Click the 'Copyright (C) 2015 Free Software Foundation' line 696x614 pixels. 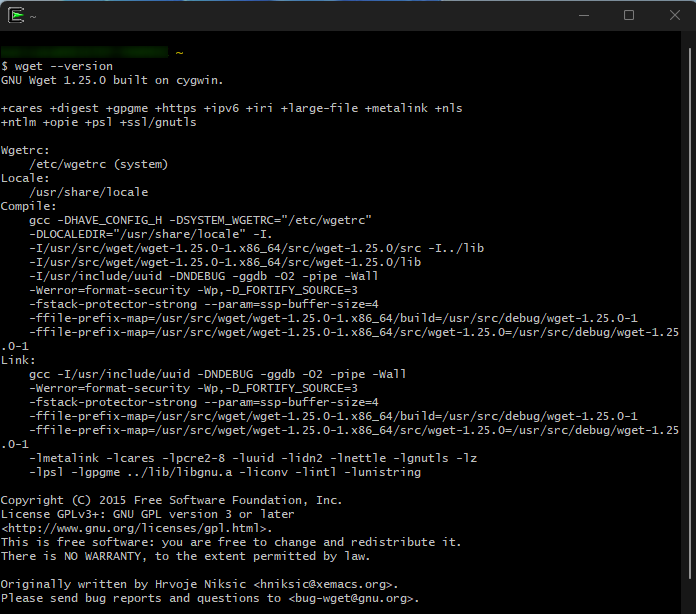pos(171,500)
